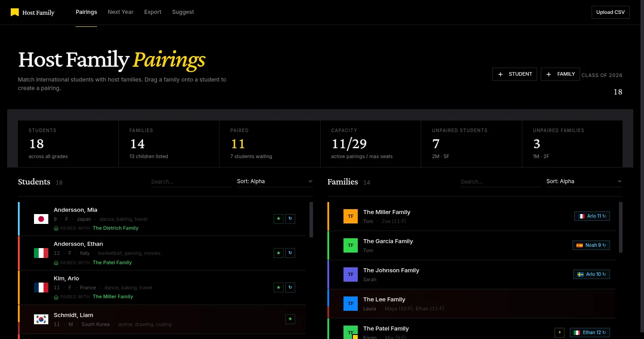Open the Next Year tab
Viewport: 644px width, 339px height.
[x=120, y=12]
